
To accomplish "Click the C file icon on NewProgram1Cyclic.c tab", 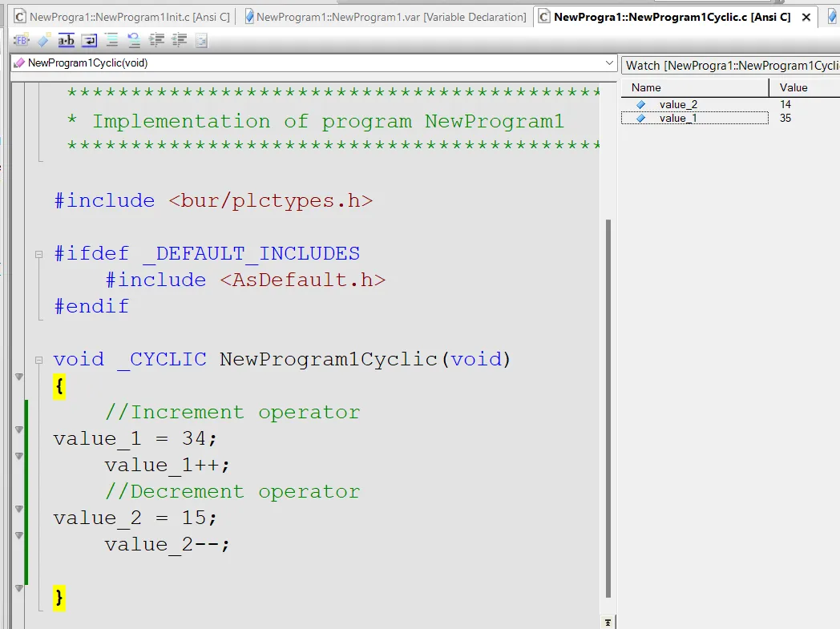I will [x=543, y=17].
